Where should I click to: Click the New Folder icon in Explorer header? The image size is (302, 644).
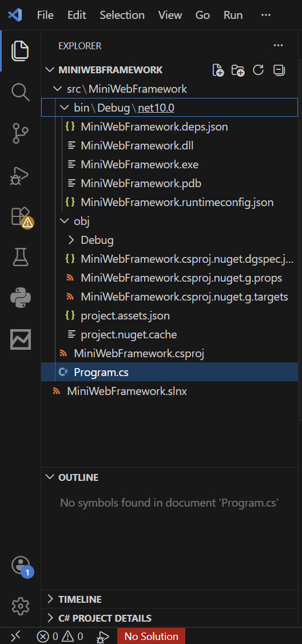238,70
